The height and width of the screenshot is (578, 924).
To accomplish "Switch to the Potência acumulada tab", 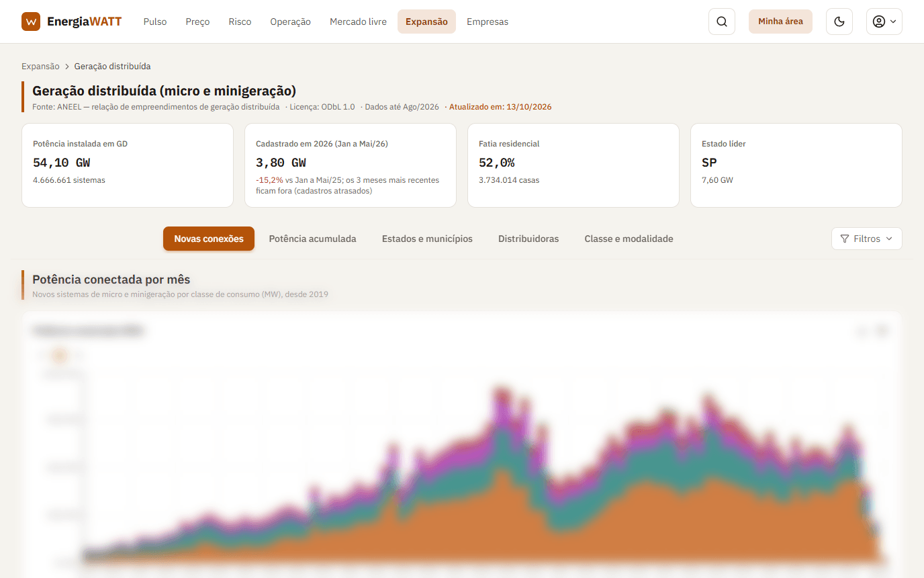I will [x=312, y=239].
